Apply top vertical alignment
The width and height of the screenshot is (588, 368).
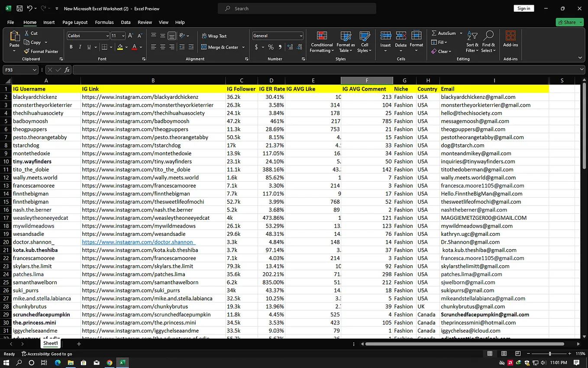click(154, 36)
